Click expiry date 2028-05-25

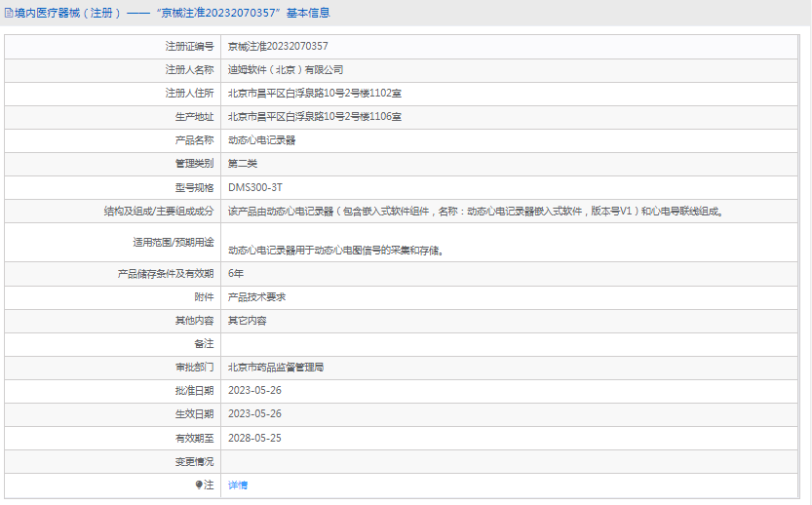[x=254, y=438]
